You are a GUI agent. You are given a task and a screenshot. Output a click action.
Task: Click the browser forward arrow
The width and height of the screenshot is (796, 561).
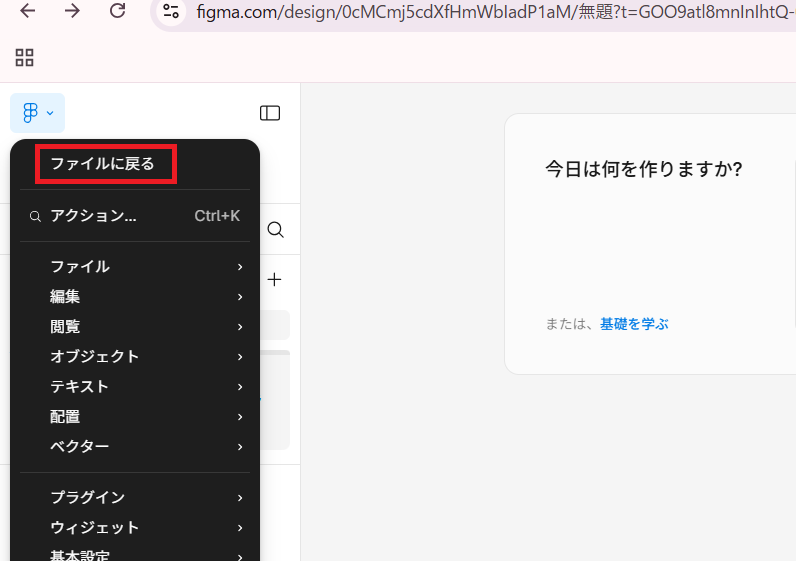tap(72, 11)
